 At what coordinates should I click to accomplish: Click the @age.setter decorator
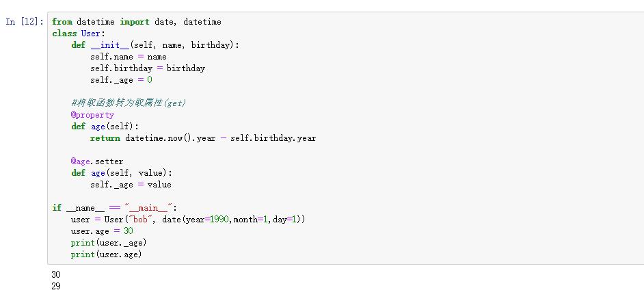[x=97, y=161]
